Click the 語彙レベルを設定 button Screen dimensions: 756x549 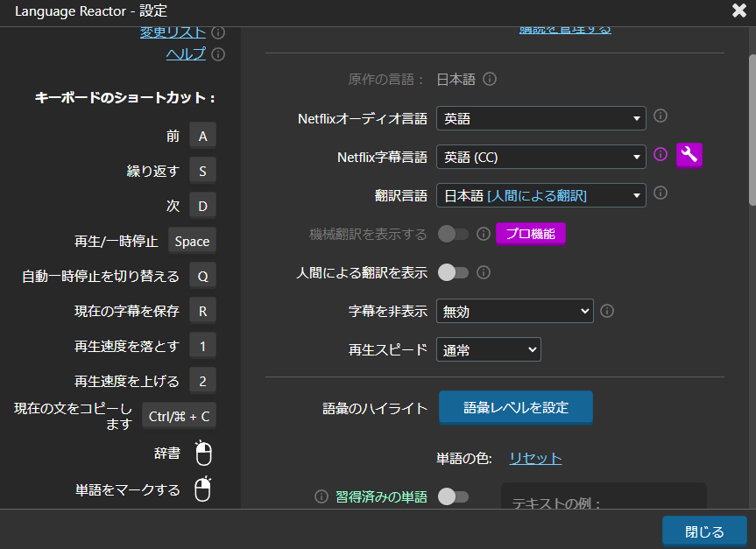click(x=515, y=407)
